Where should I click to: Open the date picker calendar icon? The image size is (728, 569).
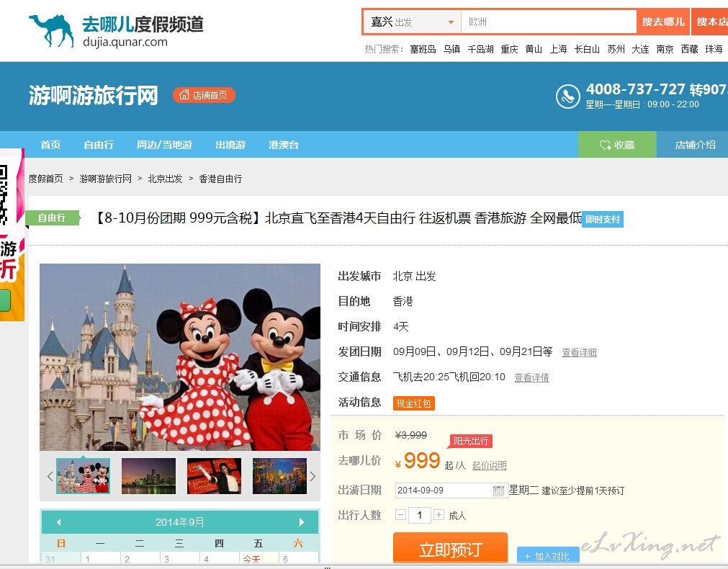(498, 490)
